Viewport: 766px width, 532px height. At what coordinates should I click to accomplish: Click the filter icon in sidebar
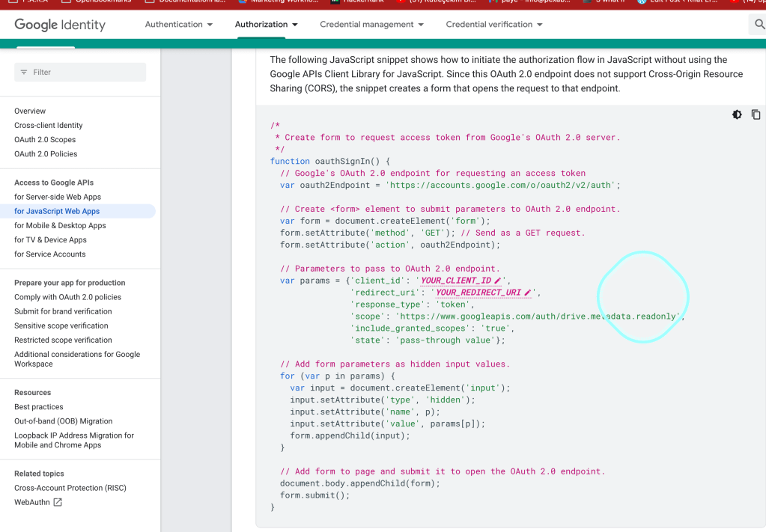pos(23,73)
